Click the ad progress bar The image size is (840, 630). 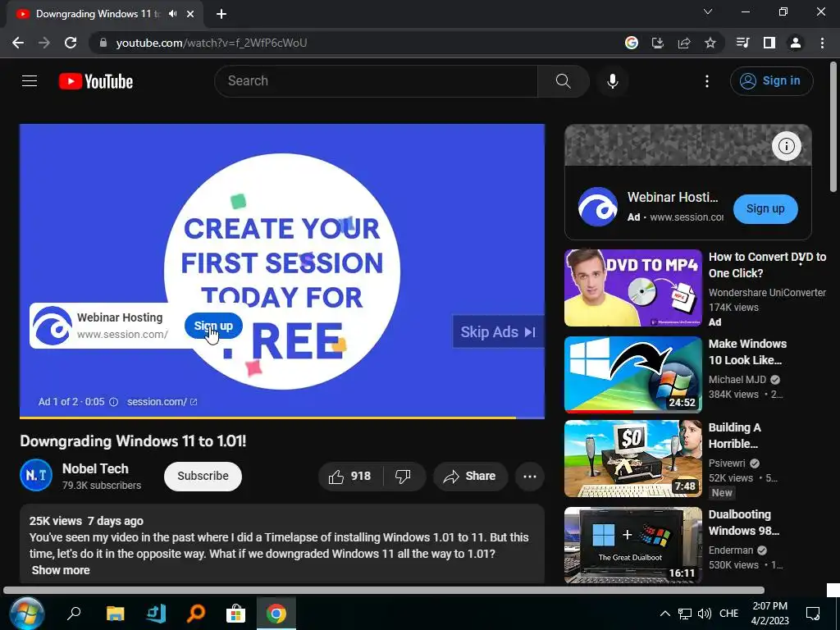282,417
